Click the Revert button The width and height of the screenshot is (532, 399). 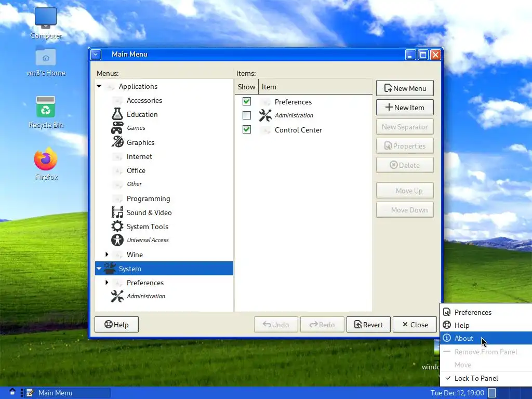point(368,325)
